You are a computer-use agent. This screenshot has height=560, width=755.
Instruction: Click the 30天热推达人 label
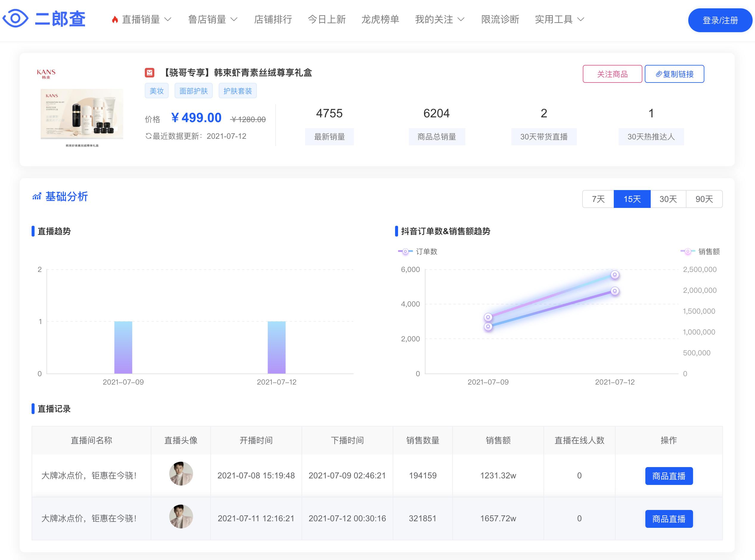click(x=651, y=137)
